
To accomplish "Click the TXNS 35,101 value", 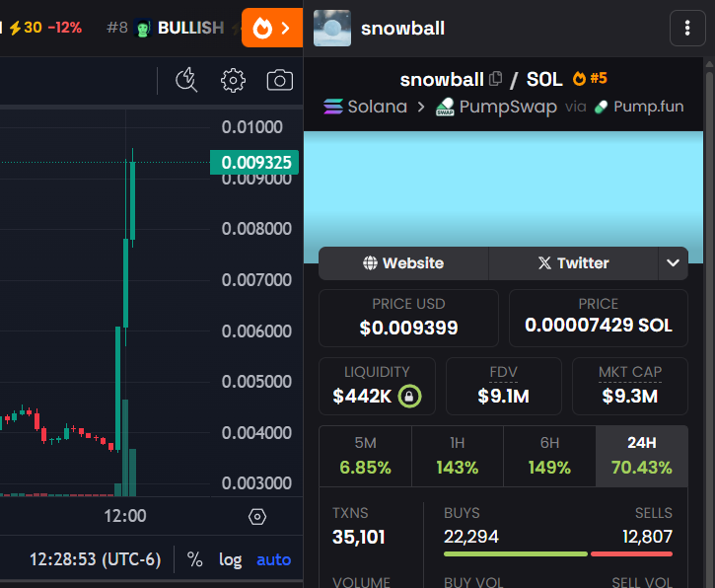I will pos(359,537).
